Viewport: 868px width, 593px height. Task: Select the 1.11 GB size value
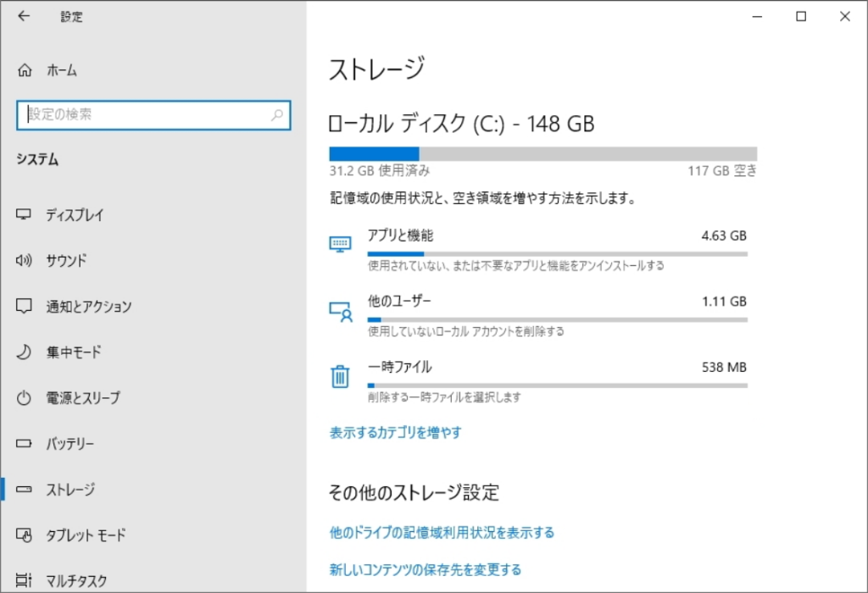pos(724,302)
